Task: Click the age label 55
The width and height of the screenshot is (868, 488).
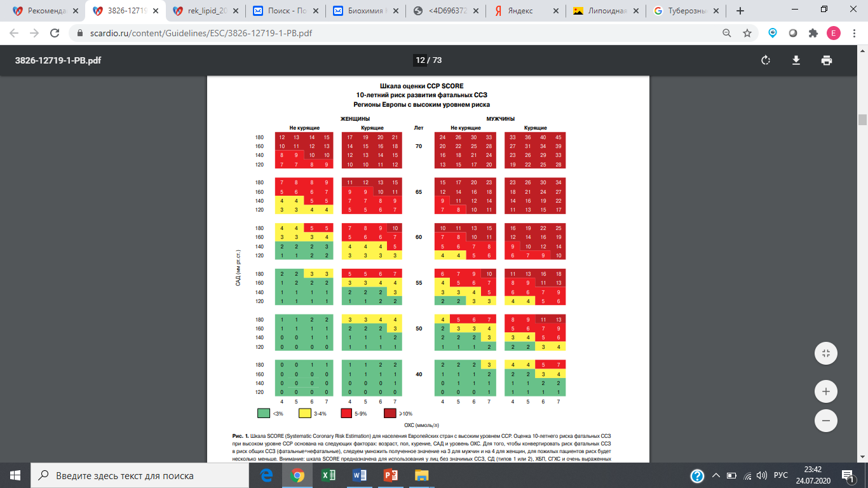Action: 418,283
